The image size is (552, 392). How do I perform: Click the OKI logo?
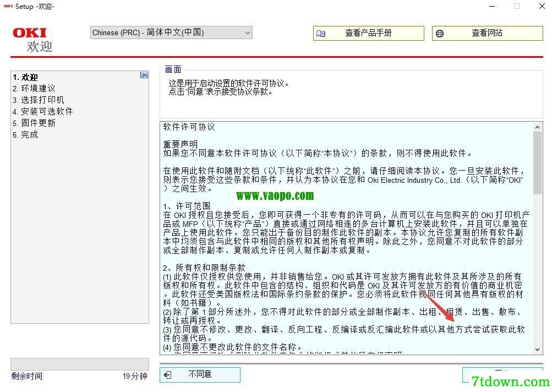(30, 32)
